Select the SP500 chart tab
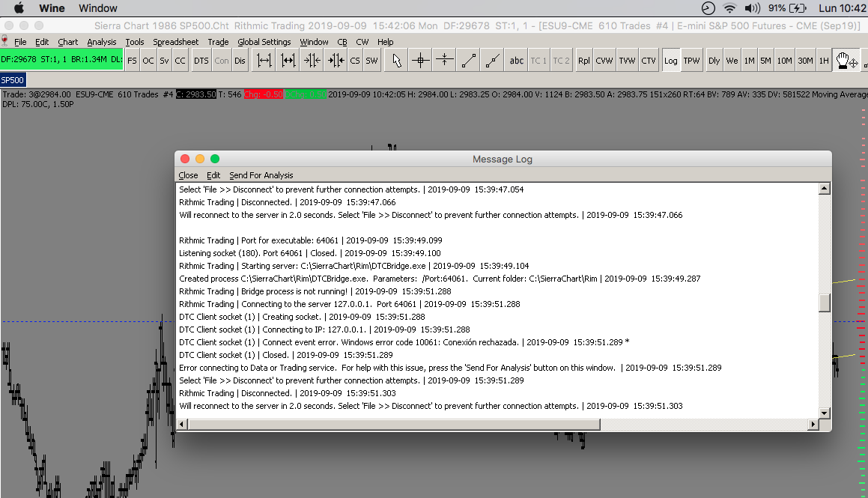 click(13, 80)
